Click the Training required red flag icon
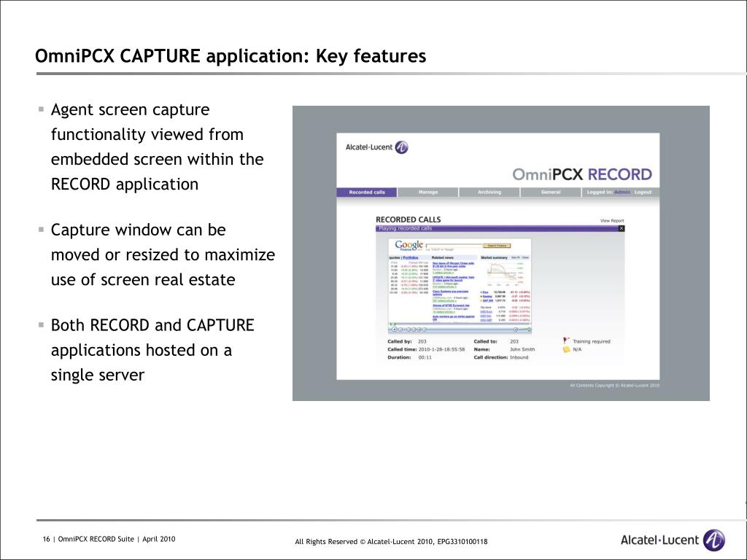747x560 pixels. tap(566, 341)
